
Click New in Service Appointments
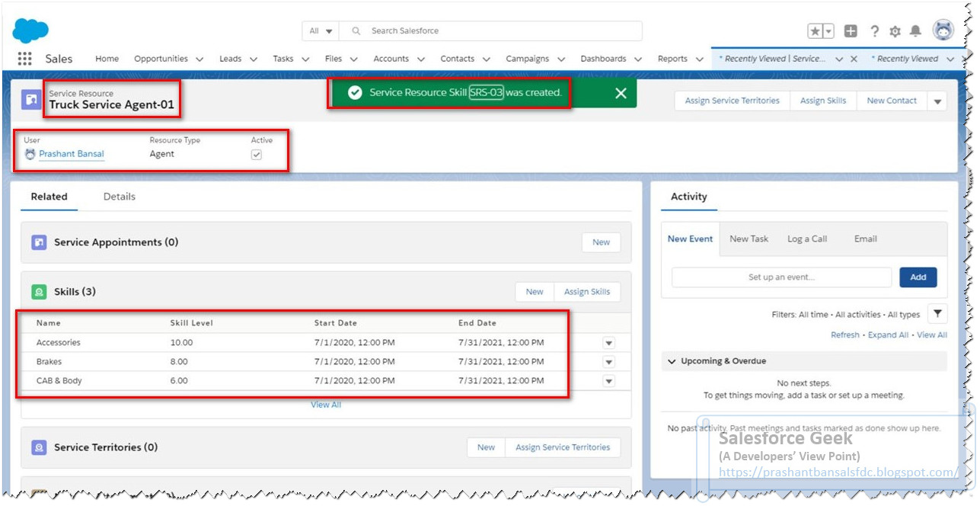pyautogui.click(x=601, y=242)
